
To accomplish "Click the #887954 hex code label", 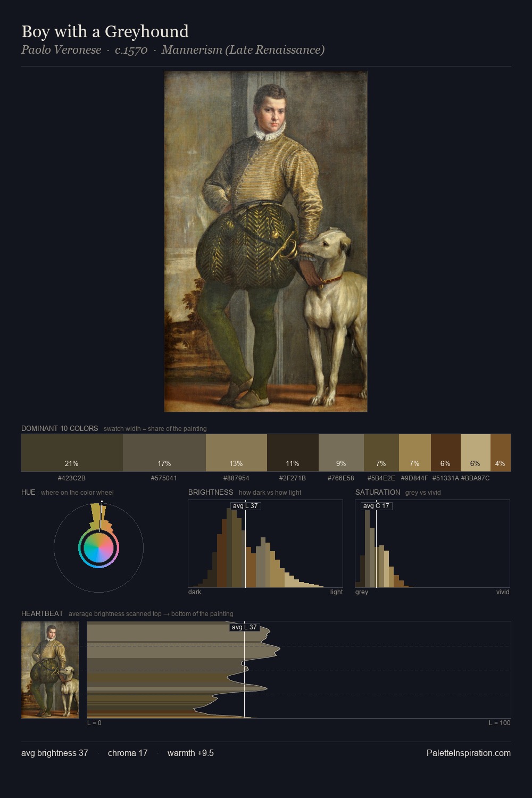I will [x=236, y=478].
